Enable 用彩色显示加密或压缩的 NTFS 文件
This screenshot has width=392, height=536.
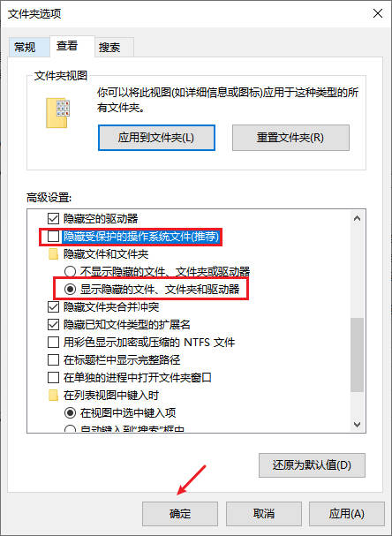(53, 343)
